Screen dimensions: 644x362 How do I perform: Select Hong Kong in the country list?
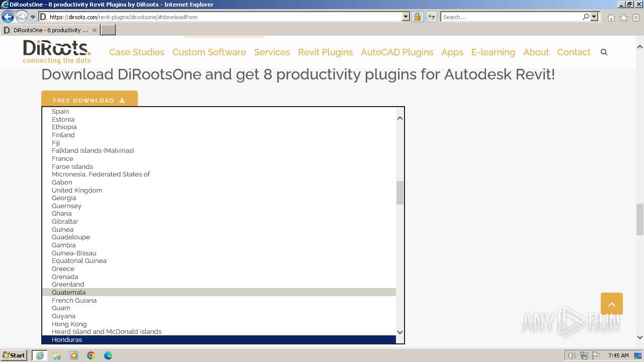219,324
